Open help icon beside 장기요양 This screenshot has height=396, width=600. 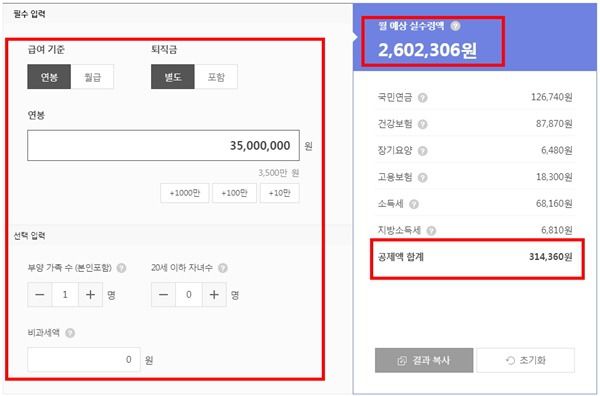pos(422,151)
